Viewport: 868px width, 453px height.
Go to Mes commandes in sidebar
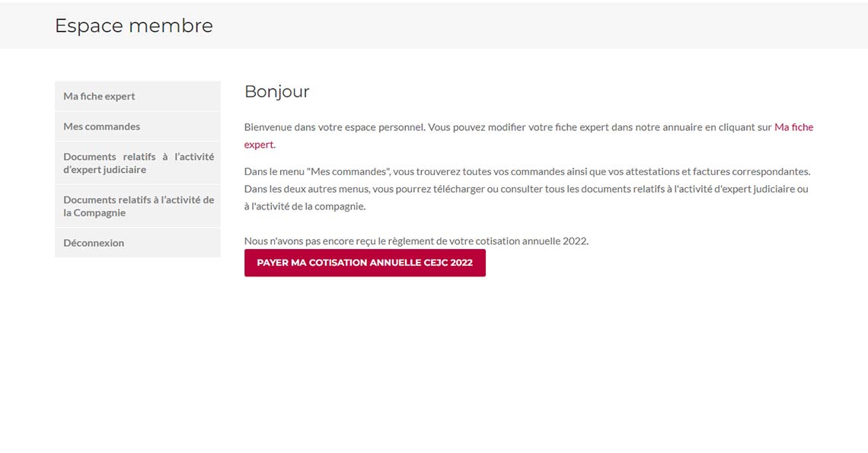point(137,126)
